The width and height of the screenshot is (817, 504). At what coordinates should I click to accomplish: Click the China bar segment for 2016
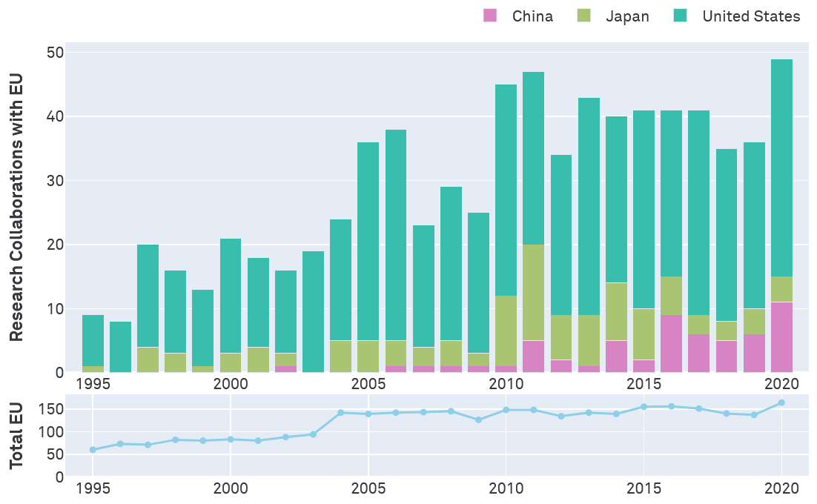672,344
